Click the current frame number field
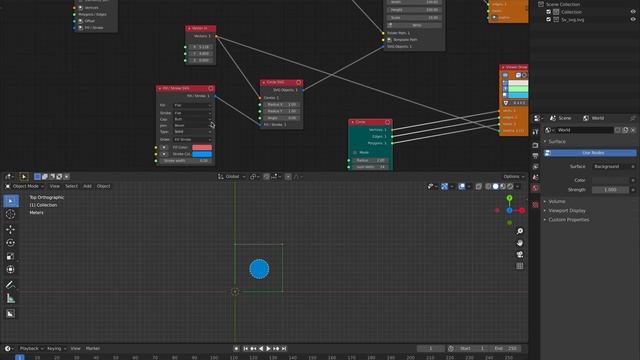640x360 pixels. point(431,349)
